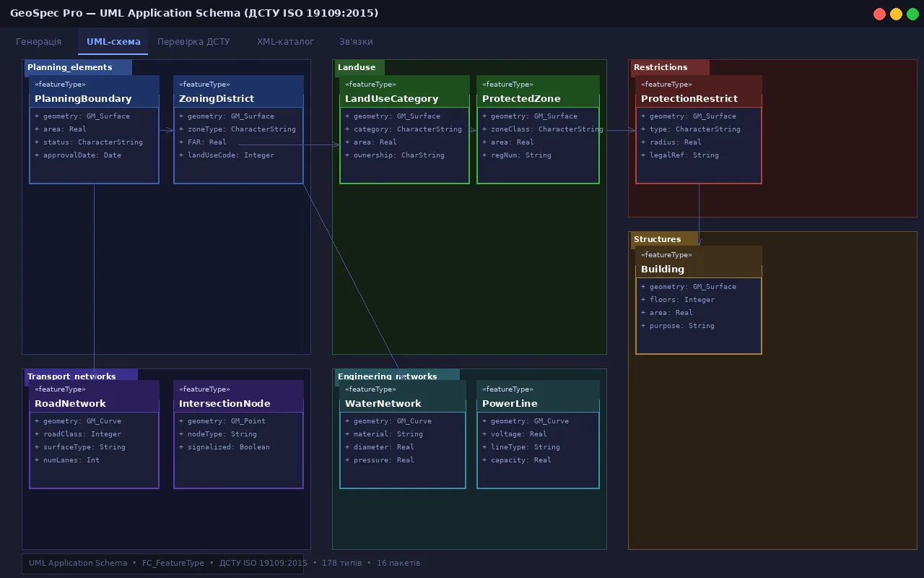Select the IntersectionNode class name
The width and height of the screenshot is (924, 578).
[225, 404]
